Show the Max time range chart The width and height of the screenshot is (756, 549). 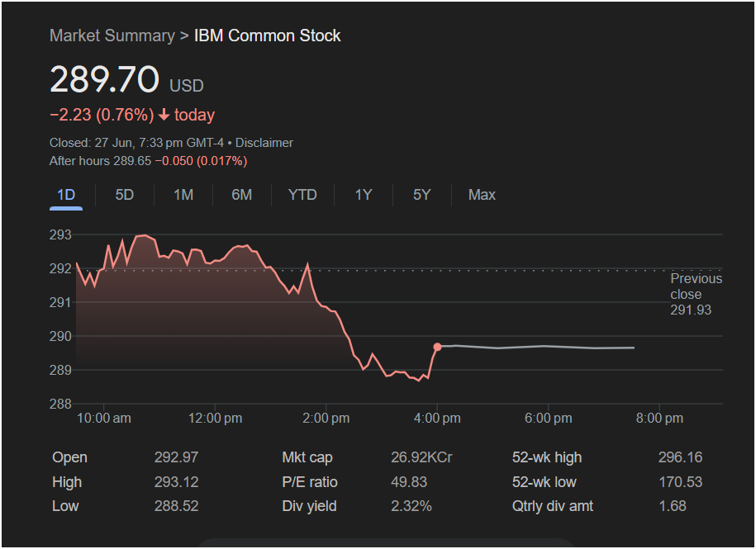point(482,195)
